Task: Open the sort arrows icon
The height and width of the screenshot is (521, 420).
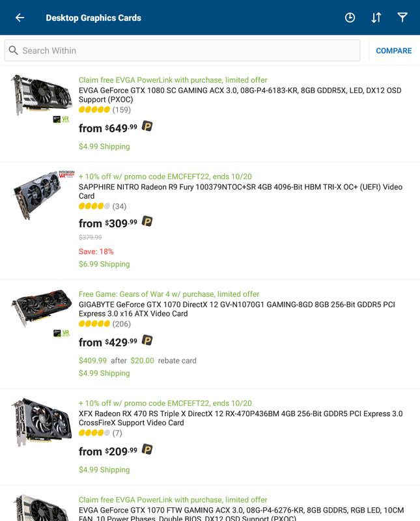Action: 376,18
